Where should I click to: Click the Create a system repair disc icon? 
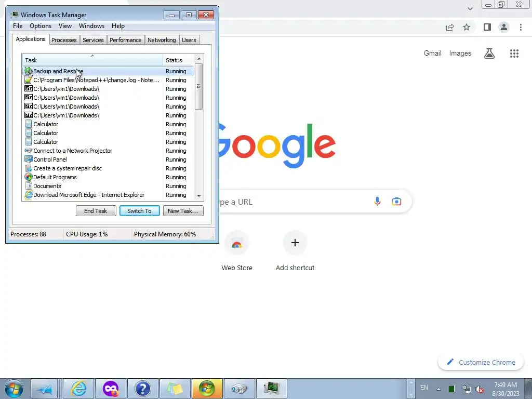pyautogui.click(x=29, y=168)
